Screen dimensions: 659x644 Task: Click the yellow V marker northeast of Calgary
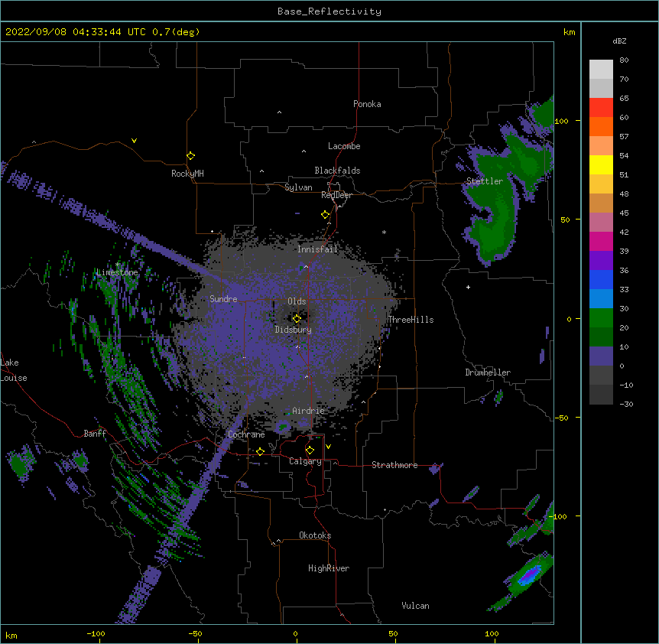[328, 447]
